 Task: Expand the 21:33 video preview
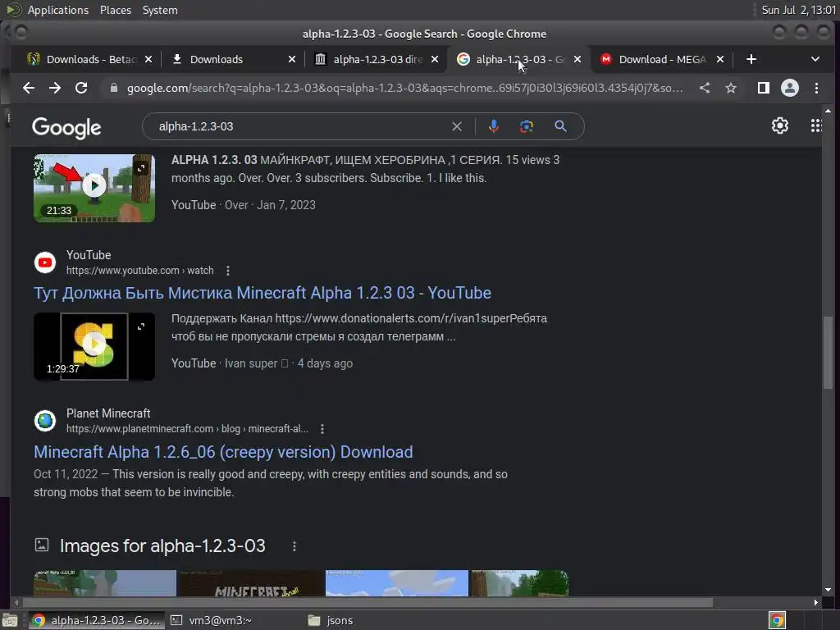(141, 168)
